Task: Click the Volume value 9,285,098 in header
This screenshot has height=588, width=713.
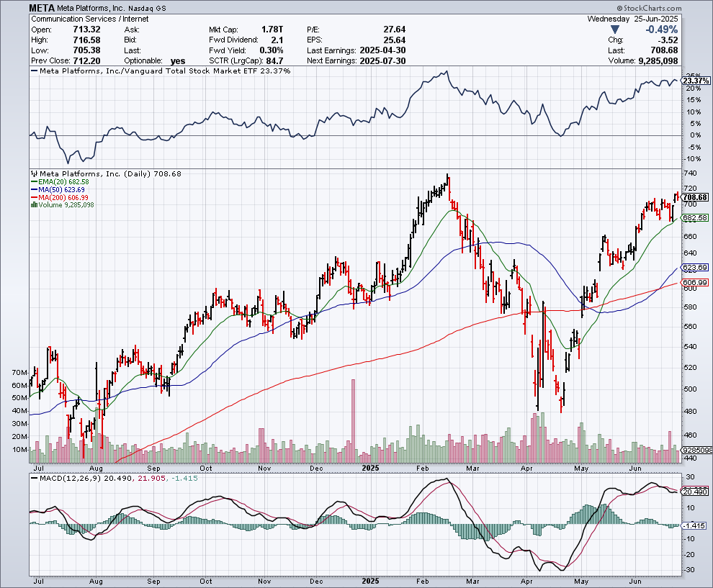Action: (658, 61)
